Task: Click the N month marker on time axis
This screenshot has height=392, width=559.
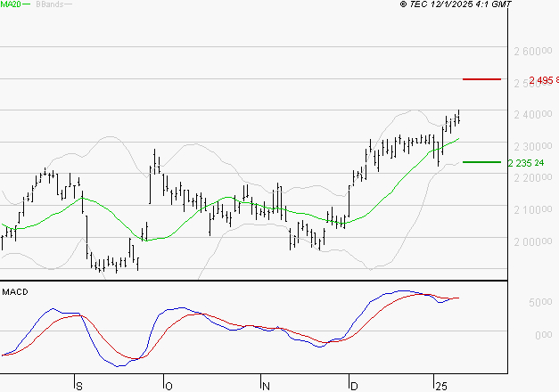Action: (265, 385)
